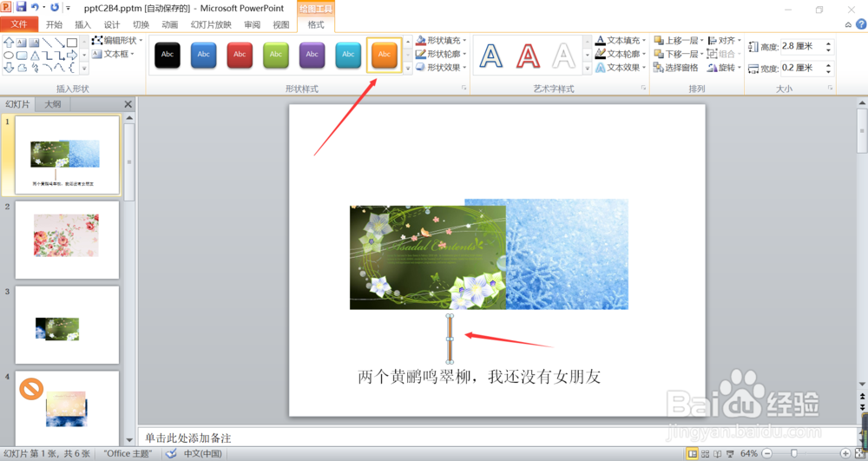Select the black Abc shape style
Screen dimensions: 868x461
click(168, 54)
